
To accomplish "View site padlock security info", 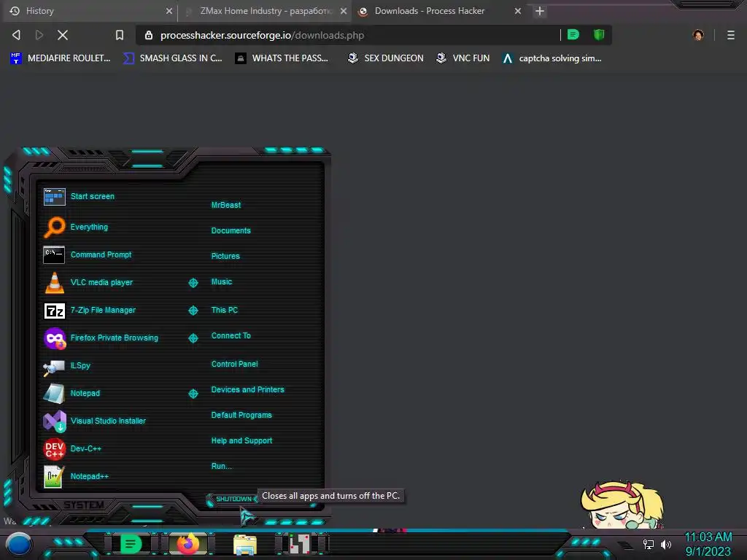I will pos(149,35).
